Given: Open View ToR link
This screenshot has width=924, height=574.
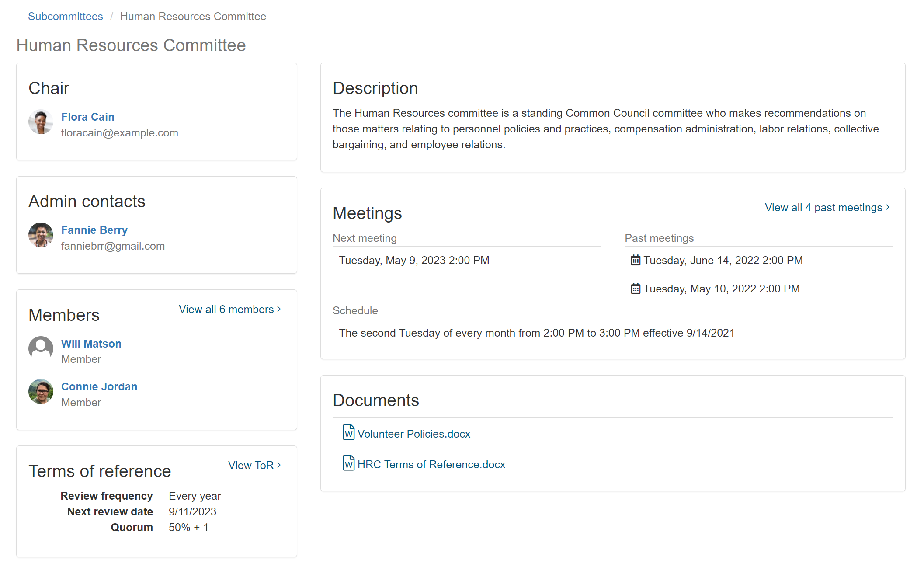Looking at the screenshot, I should [x=254, y=466].
